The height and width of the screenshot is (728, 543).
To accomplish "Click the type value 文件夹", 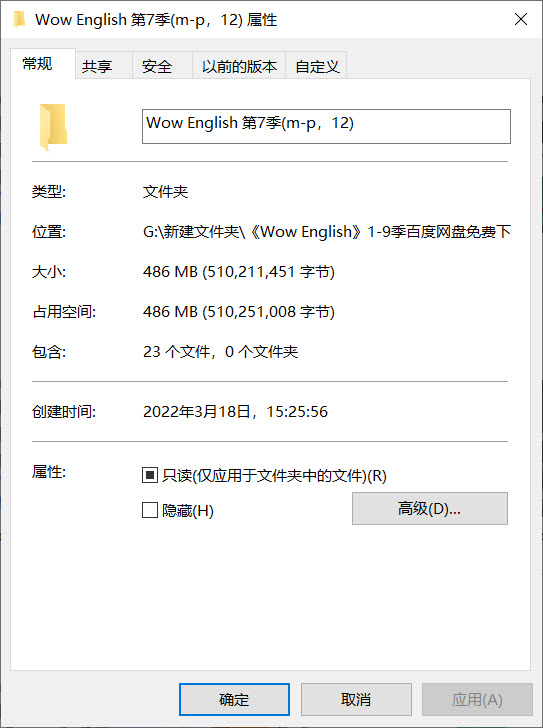I will (165, 191).
